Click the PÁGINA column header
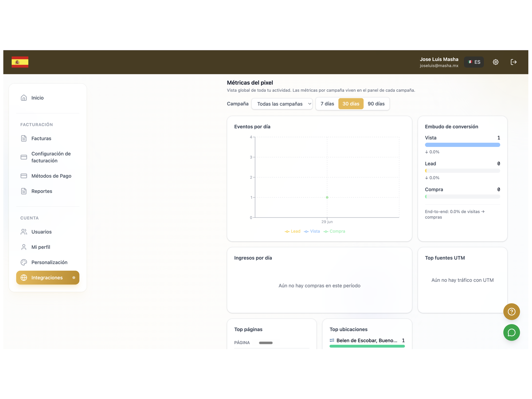 (x=242, y=343)
